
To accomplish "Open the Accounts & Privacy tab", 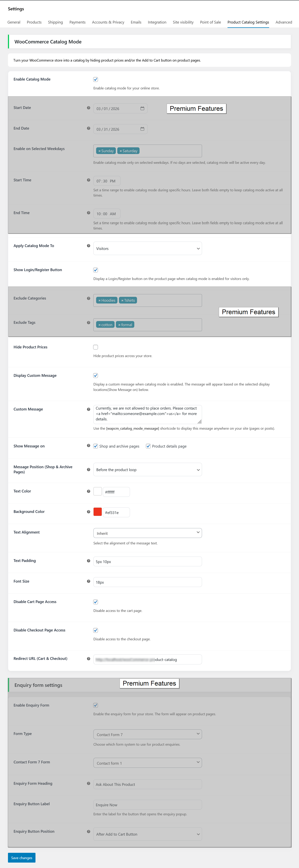I will click(108, 22).
